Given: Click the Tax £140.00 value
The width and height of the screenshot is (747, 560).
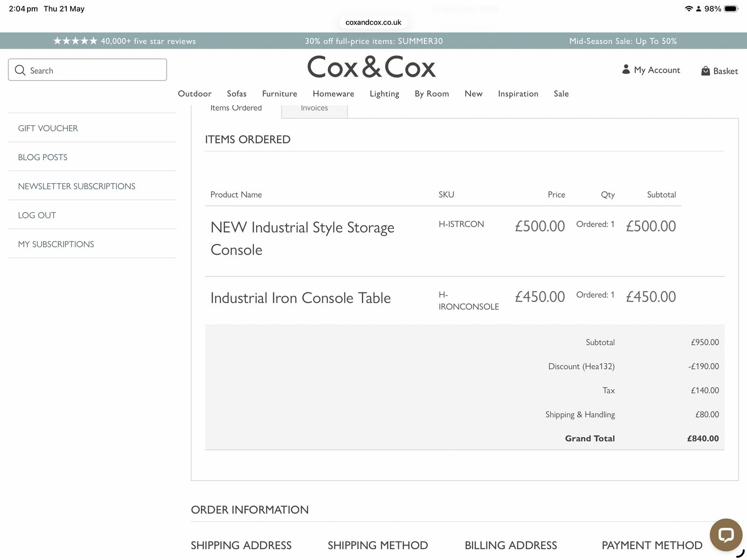Looking at the screenshot, I should [x=705, y=390].
